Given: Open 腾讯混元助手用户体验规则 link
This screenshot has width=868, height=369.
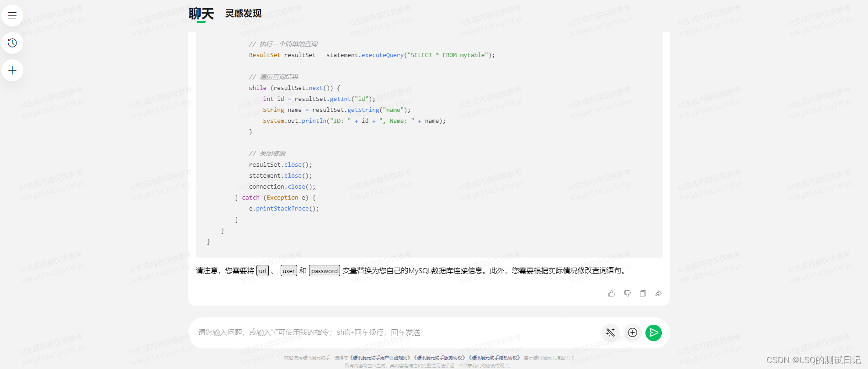Looking at the screenshot, I should coord(380,358).
